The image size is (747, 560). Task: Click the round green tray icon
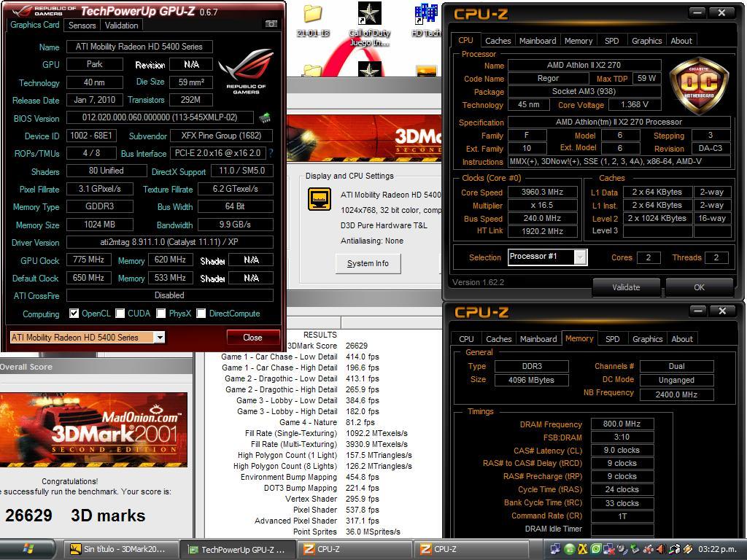569,550
